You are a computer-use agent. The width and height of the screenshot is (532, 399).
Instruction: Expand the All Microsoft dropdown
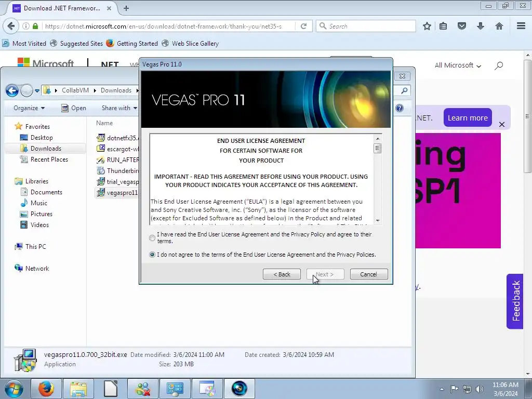(x=458, y=65)
